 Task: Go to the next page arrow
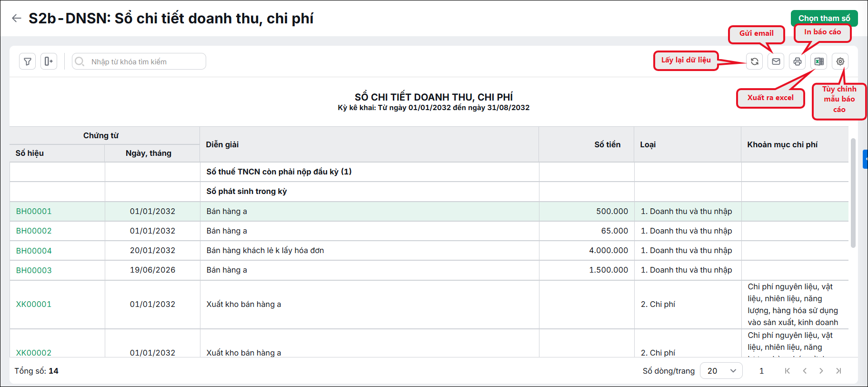821,371
